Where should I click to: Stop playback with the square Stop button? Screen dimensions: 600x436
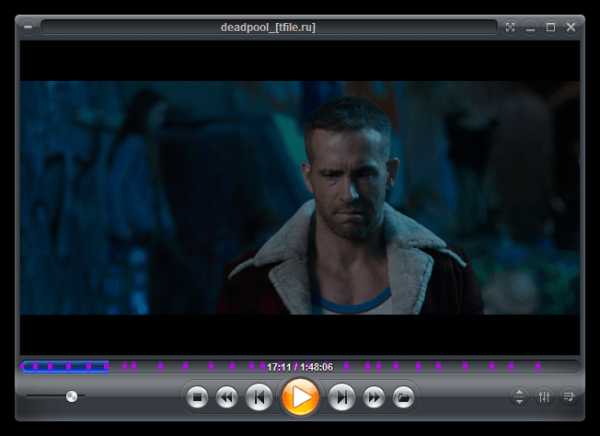197,398
